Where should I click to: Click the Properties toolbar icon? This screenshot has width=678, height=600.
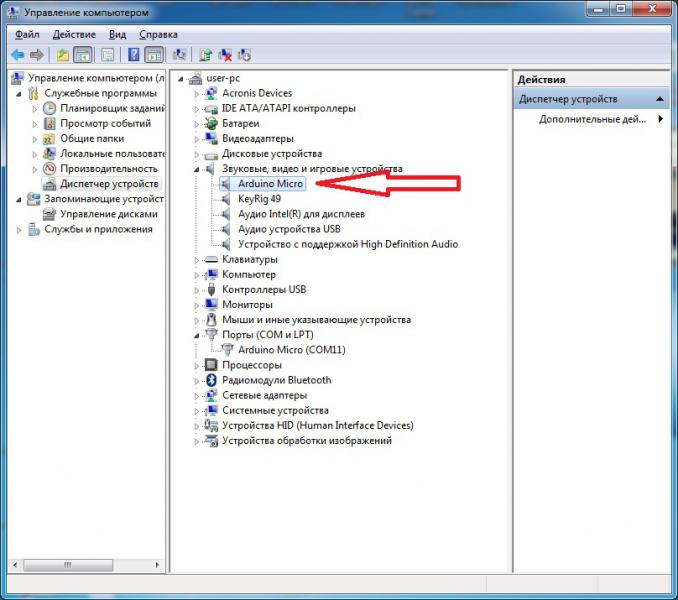pos(108,55)
